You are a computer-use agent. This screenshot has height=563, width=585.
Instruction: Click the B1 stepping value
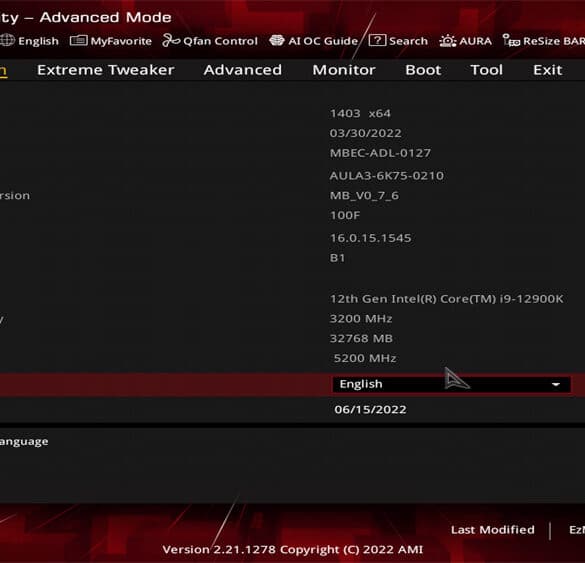(x=337, y=258)
